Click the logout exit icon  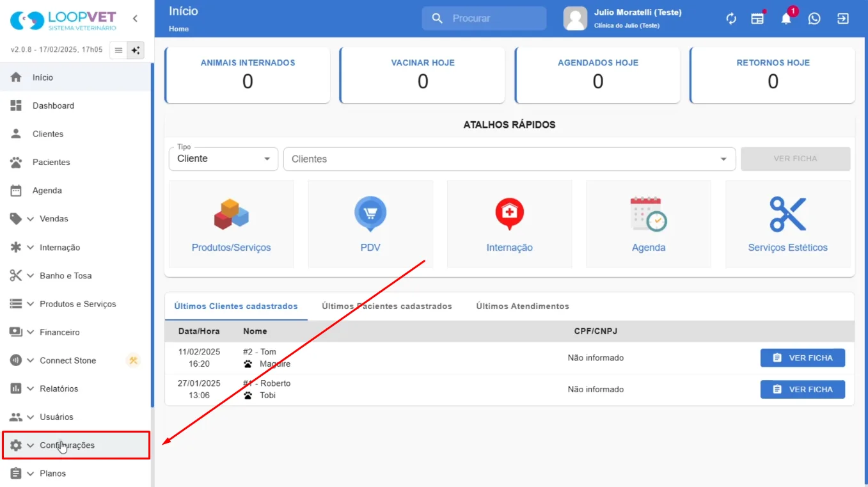(x=843, y=19)
